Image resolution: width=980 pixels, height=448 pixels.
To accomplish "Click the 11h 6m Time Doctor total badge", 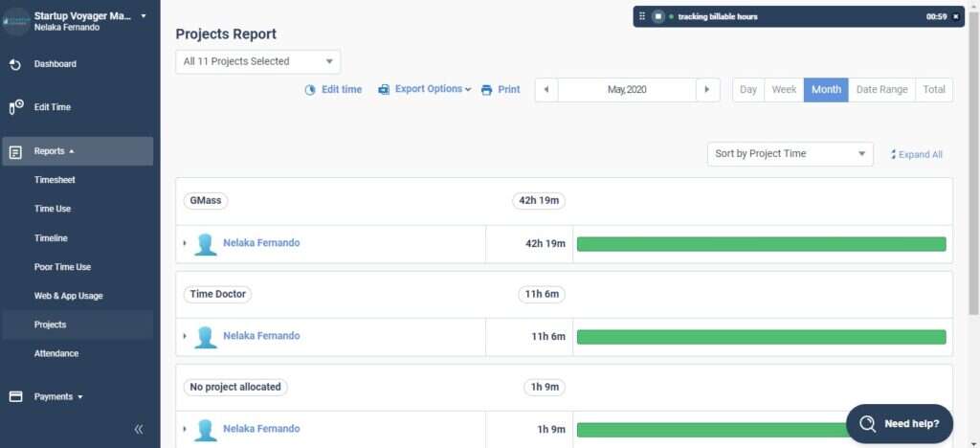I will click(542, 294).
